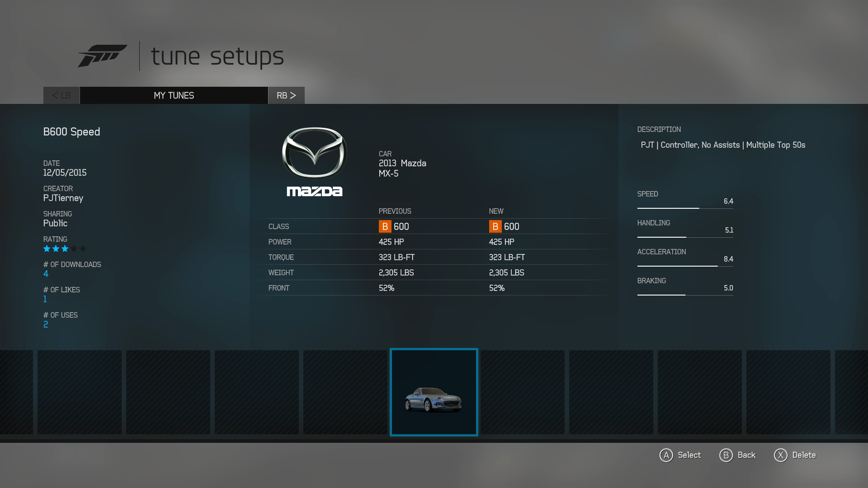This screenshot has height=488, width=868.
Task: Select the Mazda MX-5 tune thumbnail
Action: [x=434, y=392]
